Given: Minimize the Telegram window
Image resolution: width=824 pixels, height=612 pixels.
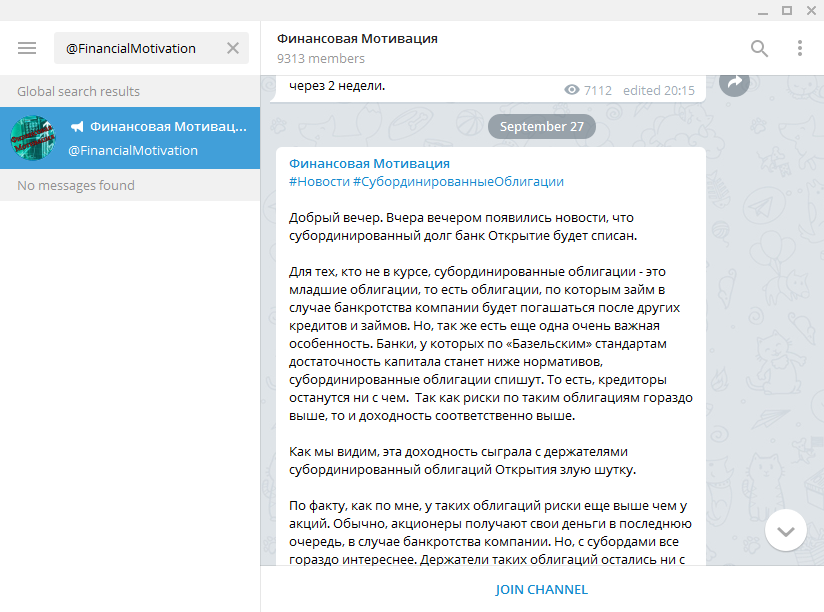Looking at the screenshot, I should click(762, 9).
